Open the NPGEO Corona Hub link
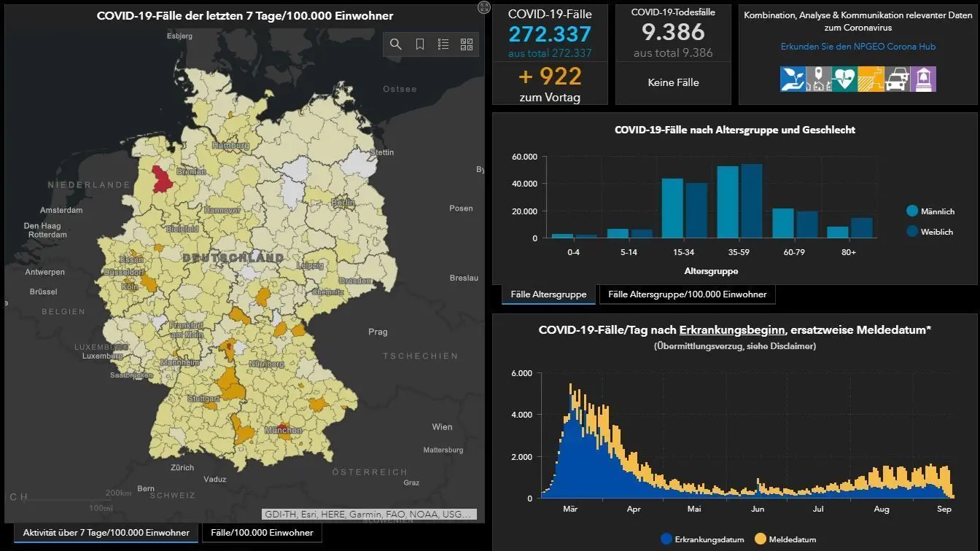The image size is (980, 551). [x=857, y=47]
